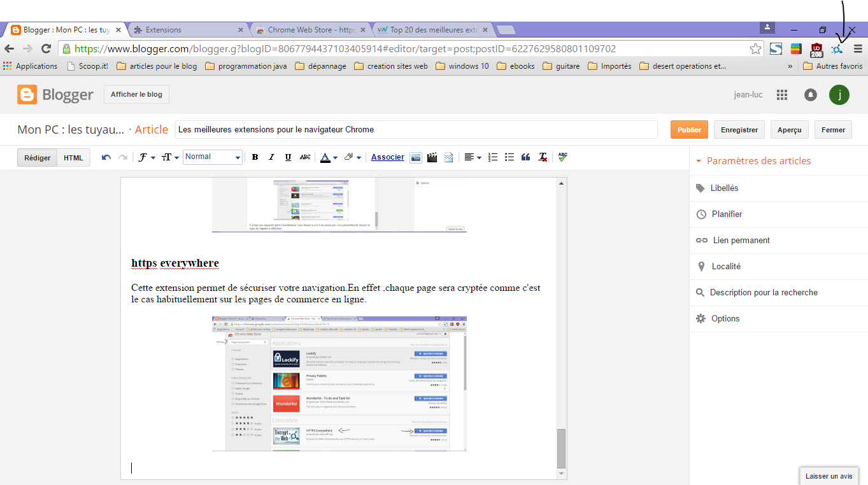This screenshot has width=868, height=485.
Task: Toggle underline formatting
Action: [288, 157]
